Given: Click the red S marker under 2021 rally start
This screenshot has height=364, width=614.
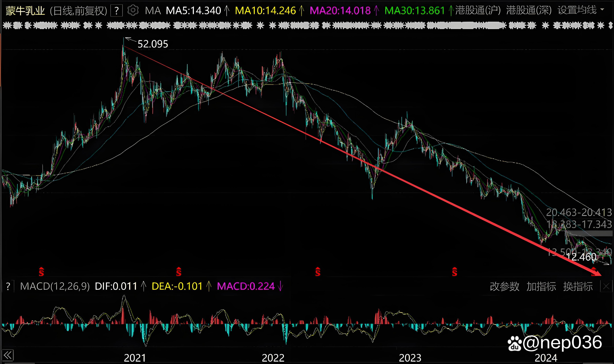Looking at the screenshot, I should [41, 272].
